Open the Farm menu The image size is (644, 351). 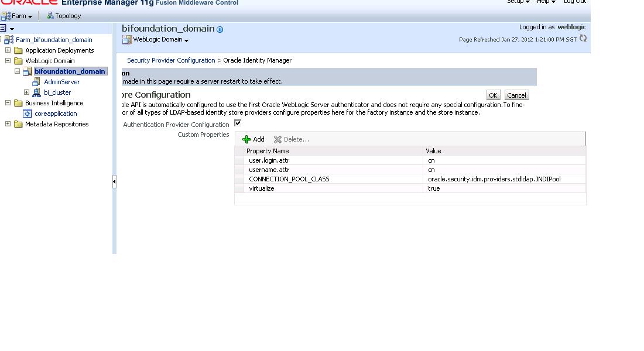tap(17, 16)
